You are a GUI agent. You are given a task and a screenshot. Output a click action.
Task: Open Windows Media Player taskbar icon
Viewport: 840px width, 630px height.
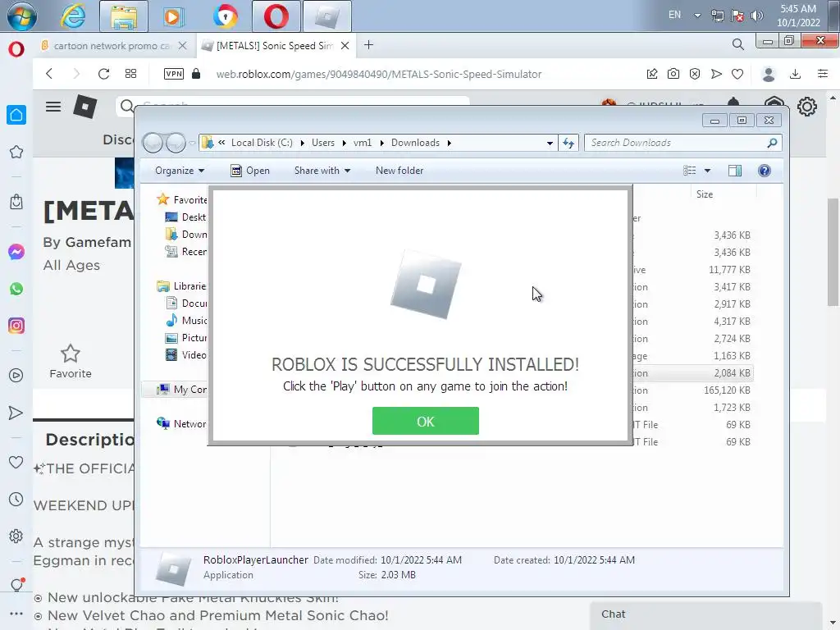pyautogui.click(x=173, y=16)
